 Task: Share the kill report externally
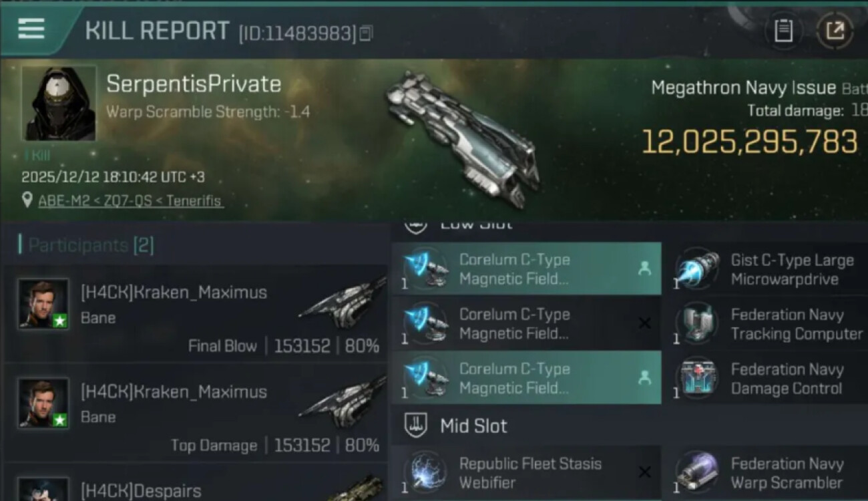(835, 31)
